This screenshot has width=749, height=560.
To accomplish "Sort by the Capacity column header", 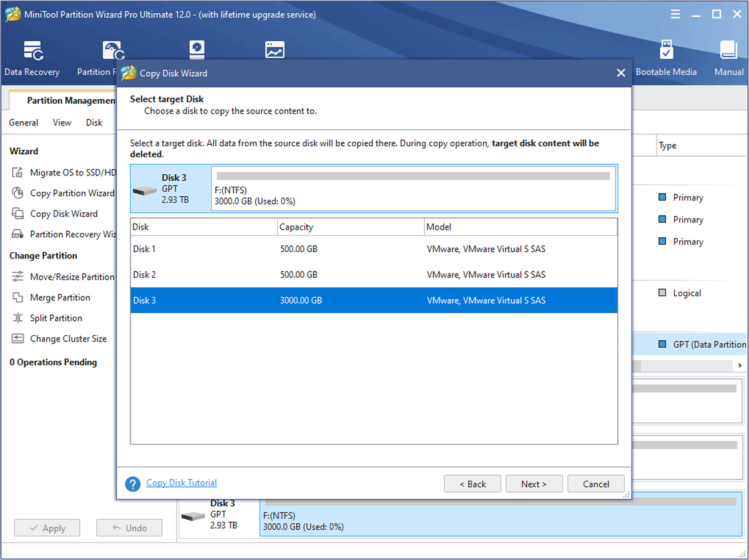I will [350, 227].
